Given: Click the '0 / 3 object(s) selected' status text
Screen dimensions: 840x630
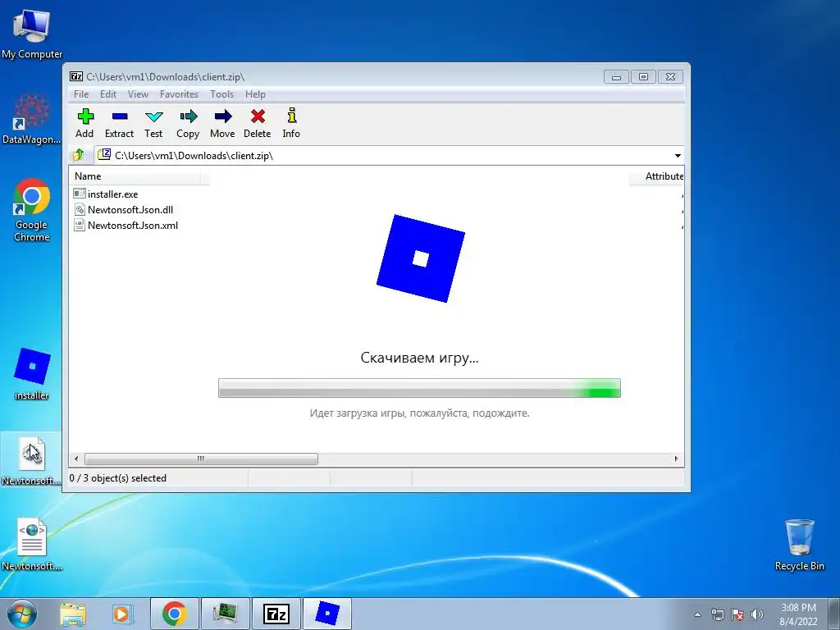Looking at the screenshot, I should tap(118, 478).
